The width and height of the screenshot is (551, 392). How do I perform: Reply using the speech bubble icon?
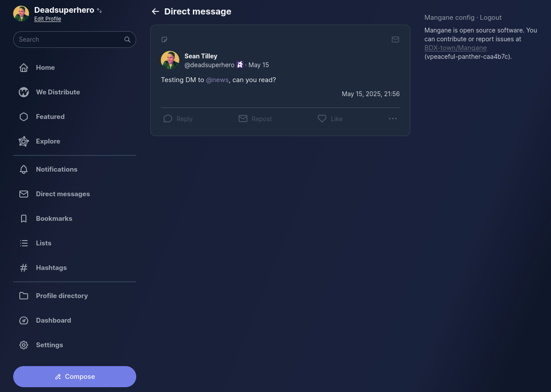click(x=168, y=119)
